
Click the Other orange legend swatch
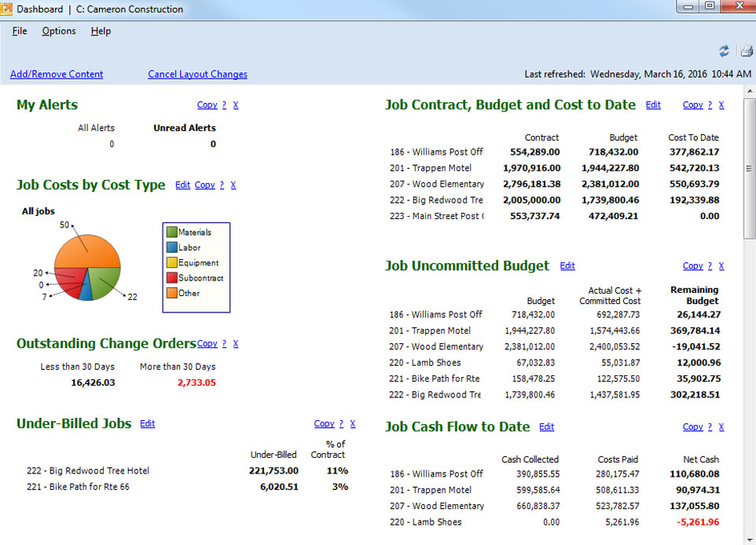(x=171, y=292)
